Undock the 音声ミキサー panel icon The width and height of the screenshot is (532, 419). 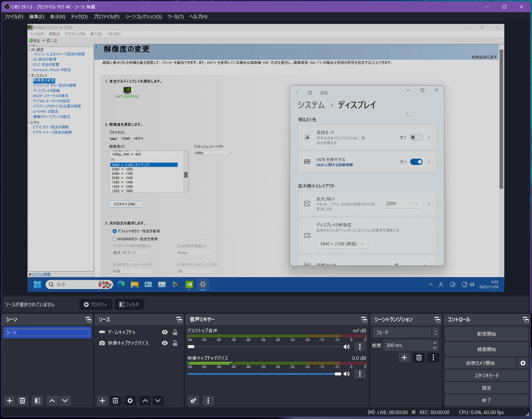pos(364,320)
